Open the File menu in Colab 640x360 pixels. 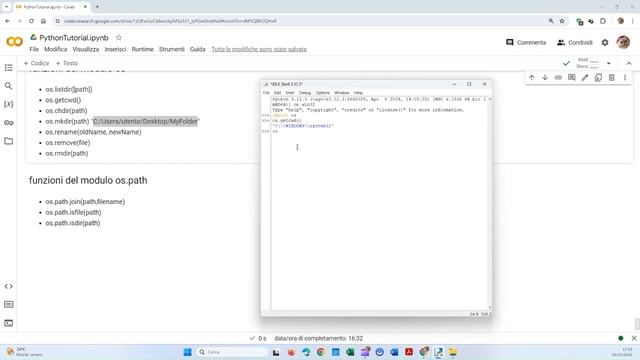click(34, 49)
